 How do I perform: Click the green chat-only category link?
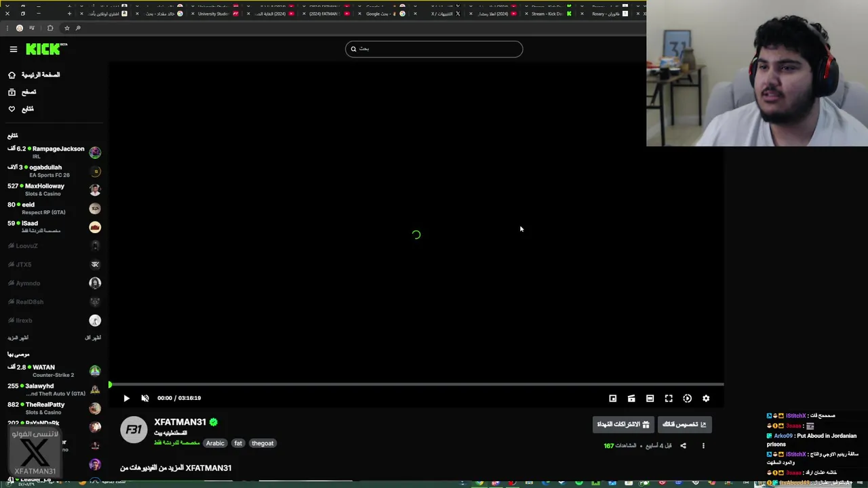[176, 443]
